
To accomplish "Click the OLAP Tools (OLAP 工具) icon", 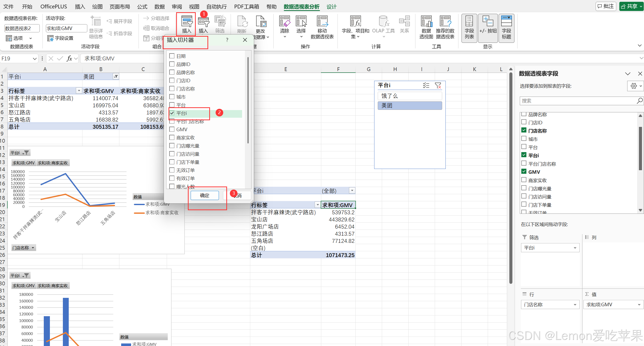I will 383,26.
